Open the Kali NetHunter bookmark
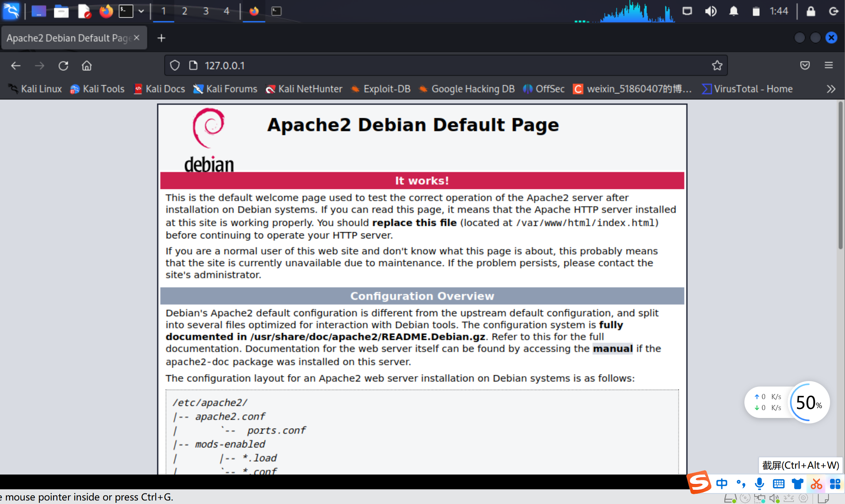 pyautogui.click(x=304, y=89)
